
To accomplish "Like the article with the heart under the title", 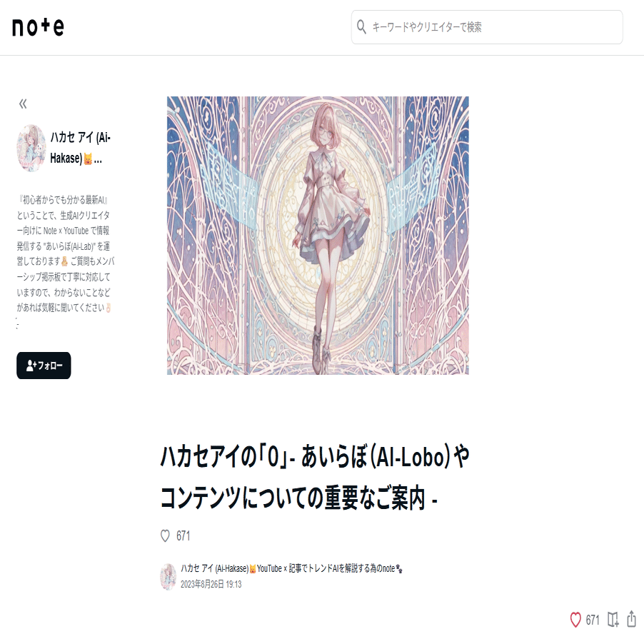I will [x=165, y=536].
